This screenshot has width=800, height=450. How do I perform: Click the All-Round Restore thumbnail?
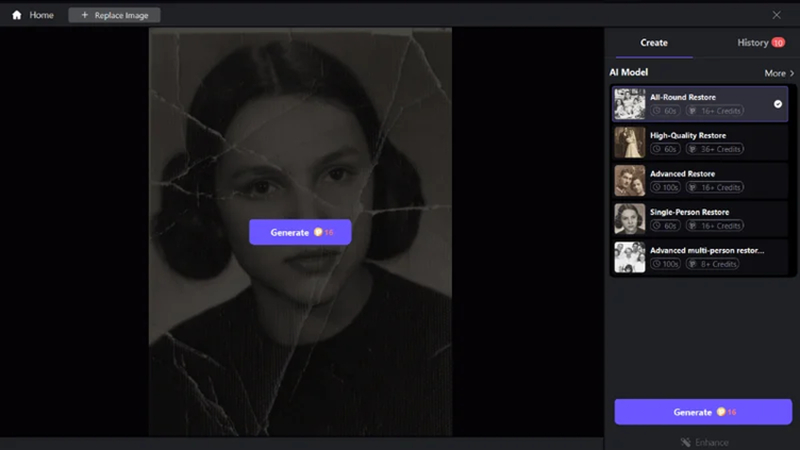[x=630, y=104]
